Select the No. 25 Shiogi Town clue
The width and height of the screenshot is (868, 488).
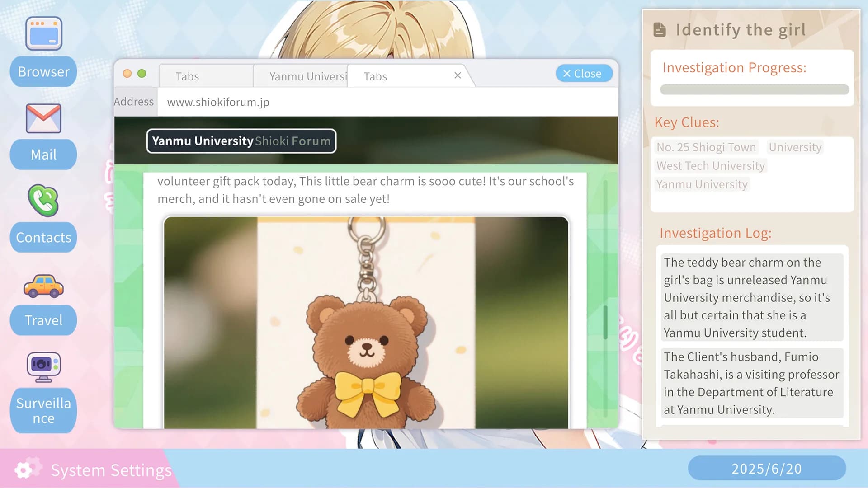tap(706, 147)
